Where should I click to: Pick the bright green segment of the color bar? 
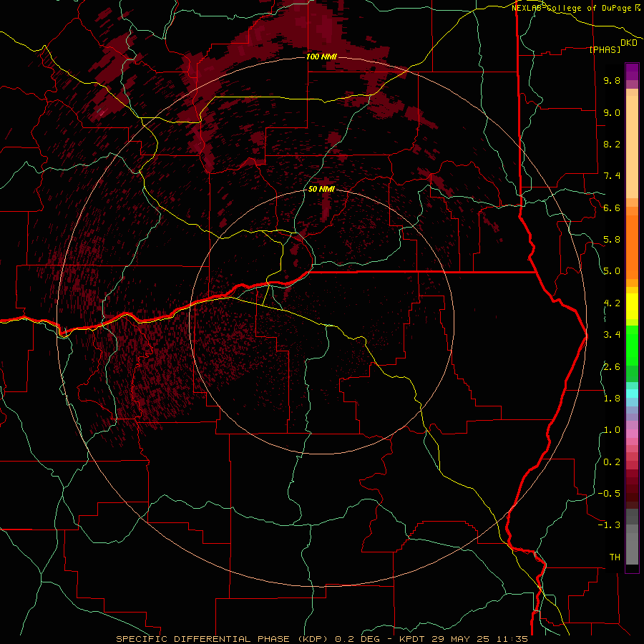pos(632,346)
